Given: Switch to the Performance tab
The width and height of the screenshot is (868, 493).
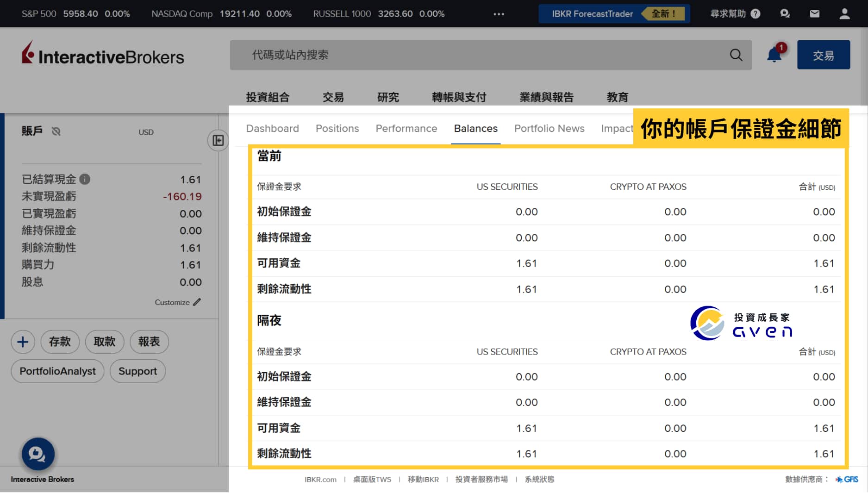Looking at the screenshot, I should tap(406, 128).
